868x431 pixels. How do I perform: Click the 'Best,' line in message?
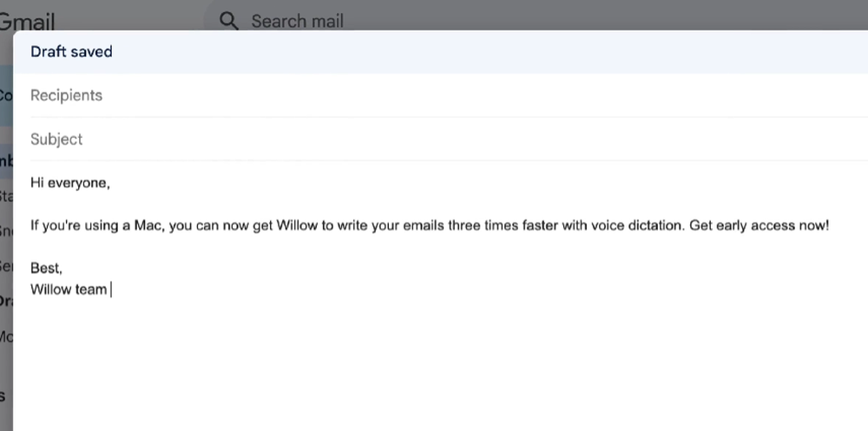pos(47,268)
